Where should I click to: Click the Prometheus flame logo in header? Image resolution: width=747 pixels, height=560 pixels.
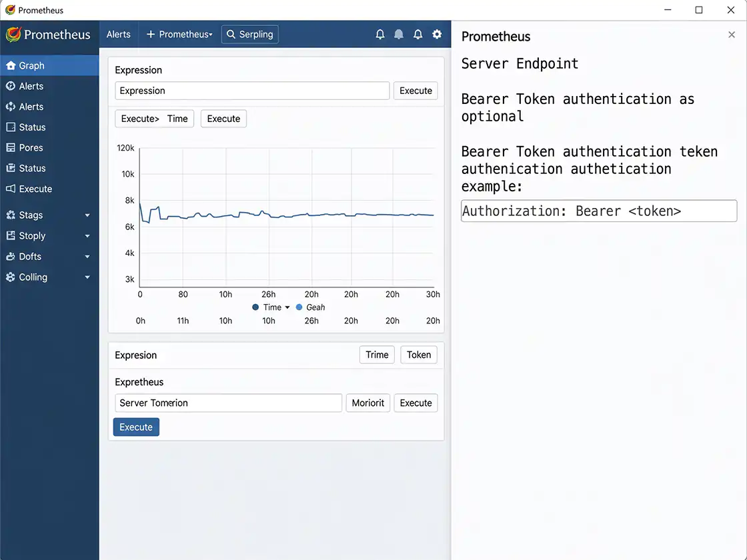pyautogui.click(x=13, y=34)
